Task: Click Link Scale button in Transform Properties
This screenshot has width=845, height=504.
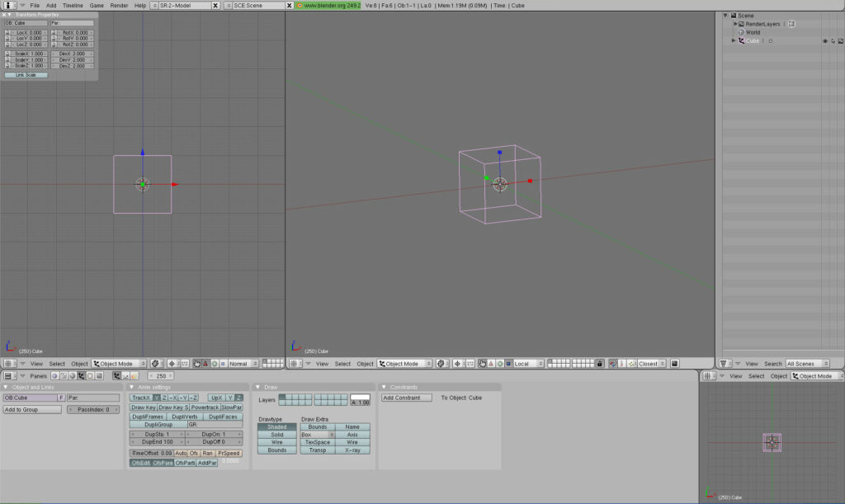Action: (26, 75)
